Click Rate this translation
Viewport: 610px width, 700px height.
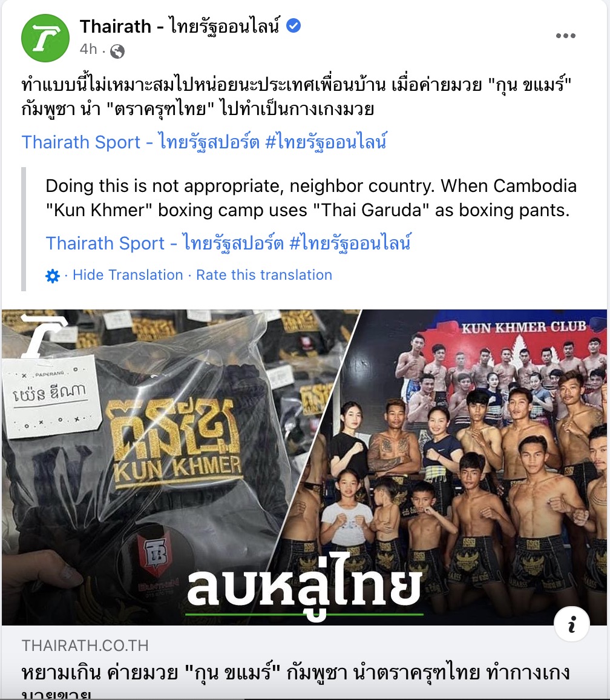tap(264, 275)
